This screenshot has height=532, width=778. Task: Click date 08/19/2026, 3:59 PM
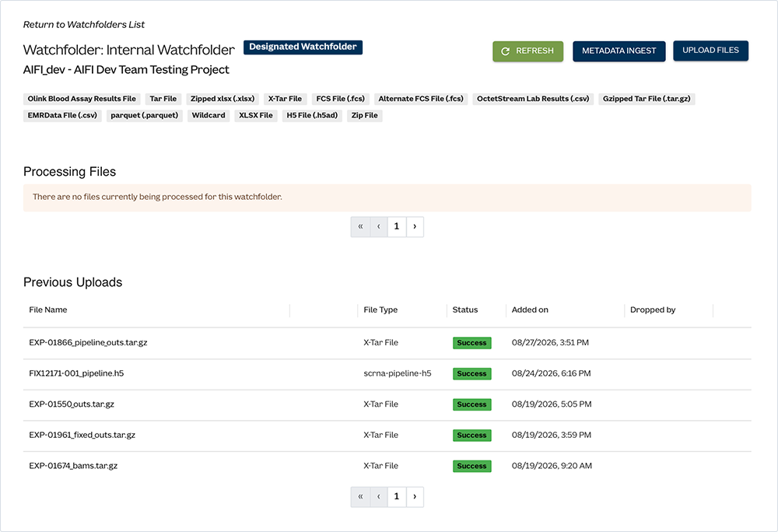click(552, 435)
